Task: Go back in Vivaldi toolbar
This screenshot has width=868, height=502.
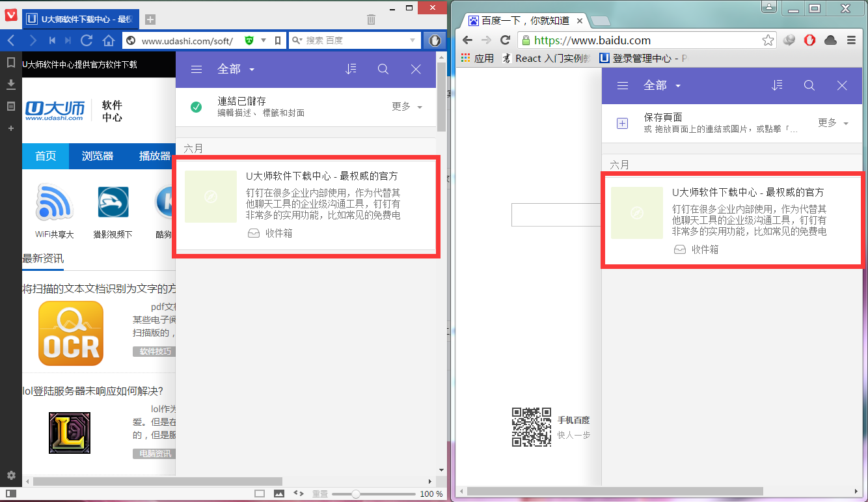Action: (11, 40)
